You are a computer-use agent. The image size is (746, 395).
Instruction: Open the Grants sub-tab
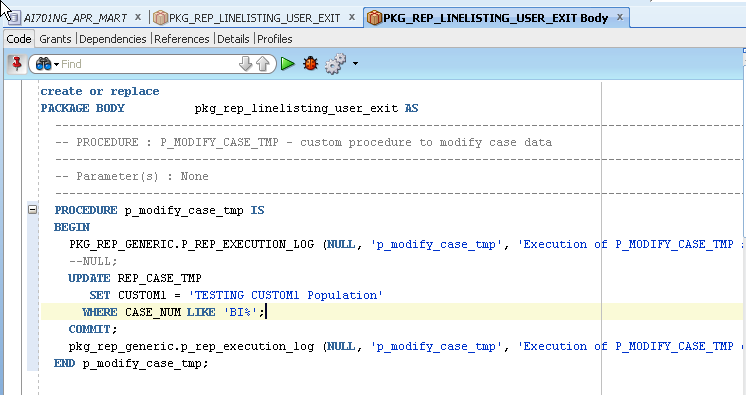(55, 39)
